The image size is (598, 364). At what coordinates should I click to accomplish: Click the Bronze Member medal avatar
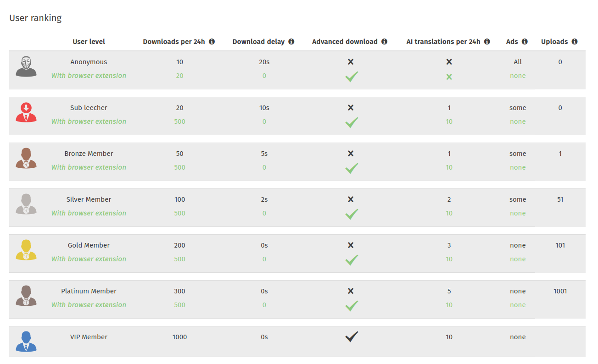[x=26, y=158]
